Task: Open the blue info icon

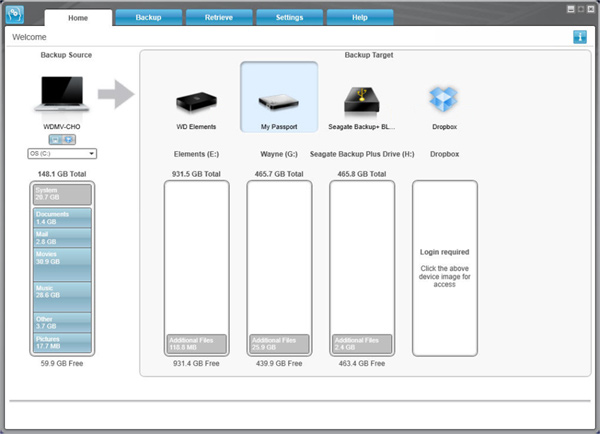Action: (x=580, y=37)
